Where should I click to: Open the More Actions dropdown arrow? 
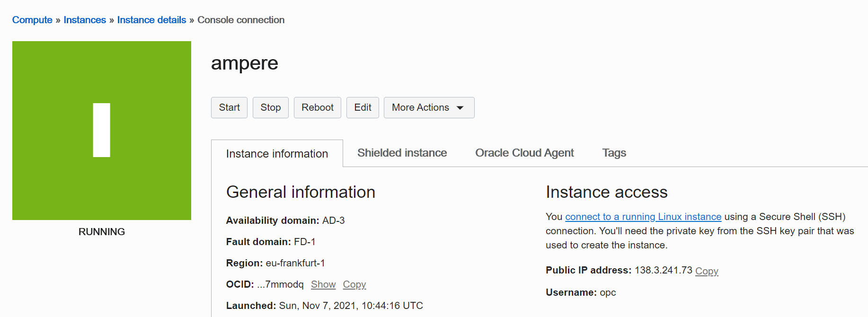[x=460, y=108]
